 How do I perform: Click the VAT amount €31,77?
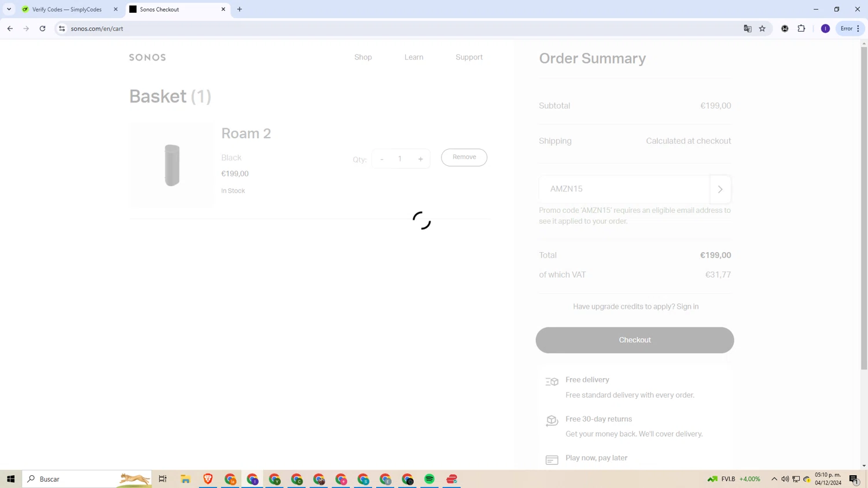coord(718,275)
